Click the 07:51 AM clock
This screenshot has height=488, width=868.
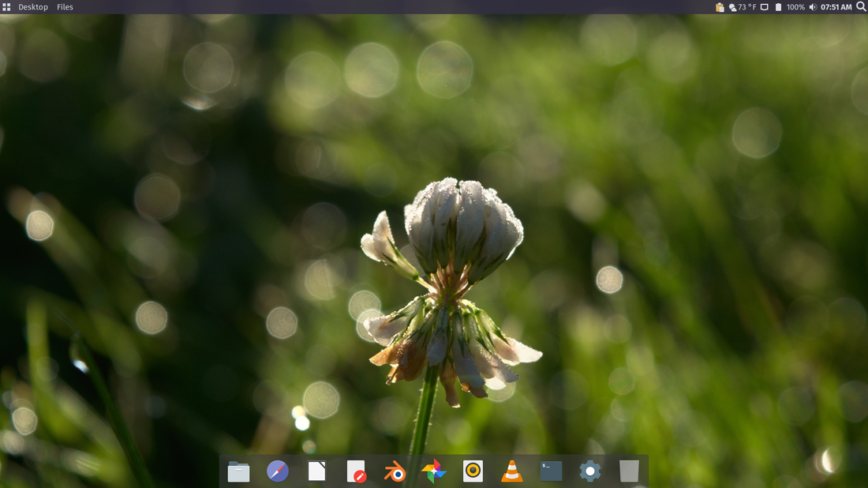click(836, 7)
